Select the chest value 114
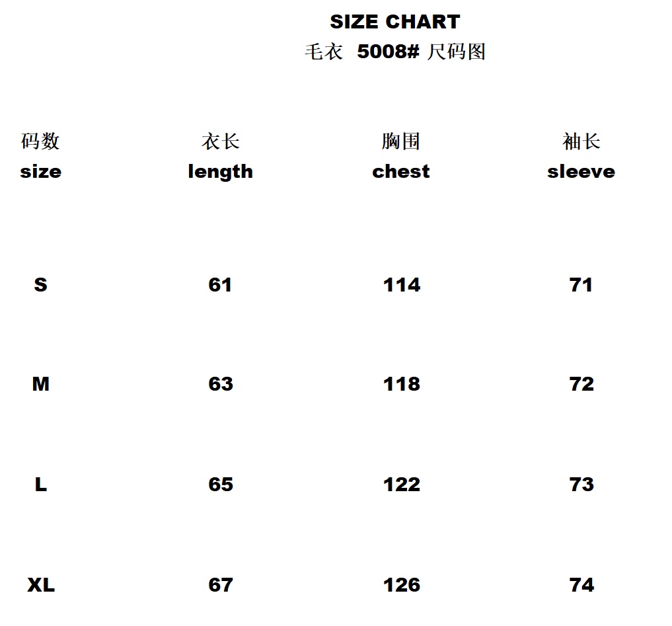 tap(401, 285)
